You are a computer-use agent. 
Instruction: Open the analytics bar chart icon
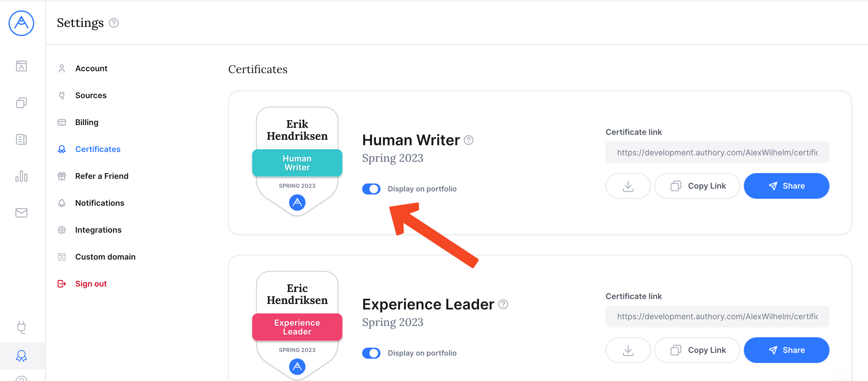tap(21, 176)
